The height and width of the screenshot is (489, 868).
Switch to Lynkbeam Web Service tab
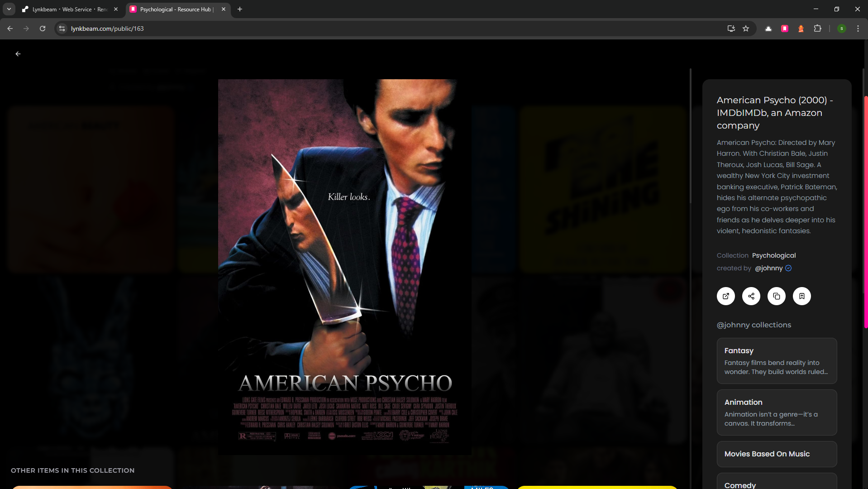tap(70, 9)
